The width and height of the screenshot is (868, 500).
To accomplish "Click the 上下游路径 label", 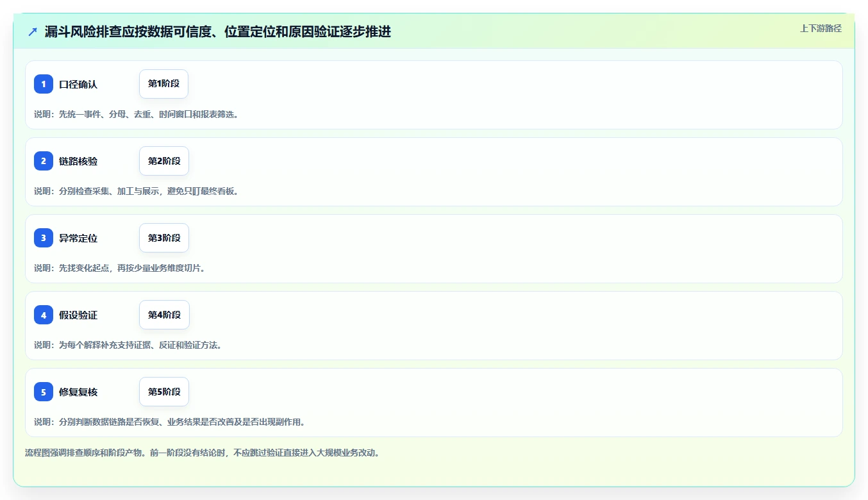I will pos(821,28).
